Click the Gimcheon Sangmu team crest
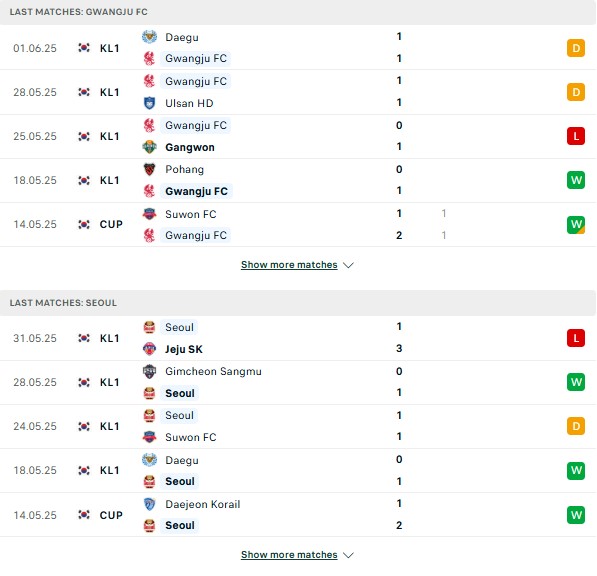Viewport: 597px width, 576px height. [149, 371]
